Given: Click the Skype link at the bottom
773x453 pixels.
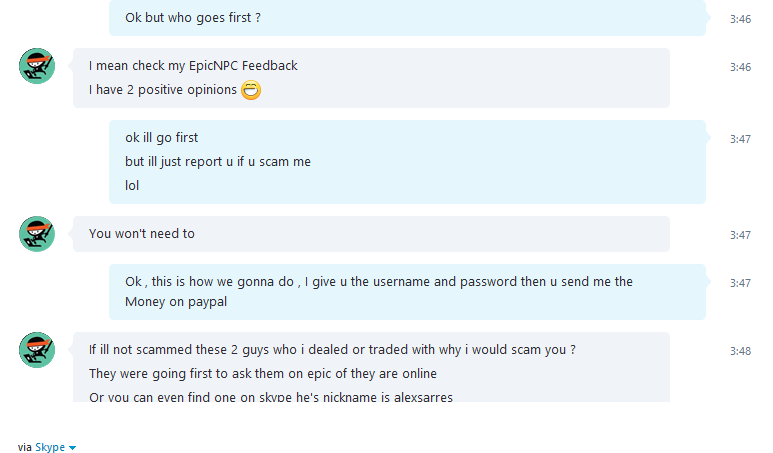Looking at the screenshot, I should (x=50, y=447).
